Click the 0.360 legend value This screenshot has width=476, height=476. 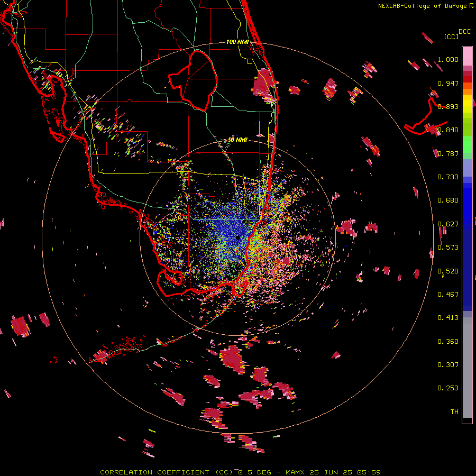(x=448, y=342)
